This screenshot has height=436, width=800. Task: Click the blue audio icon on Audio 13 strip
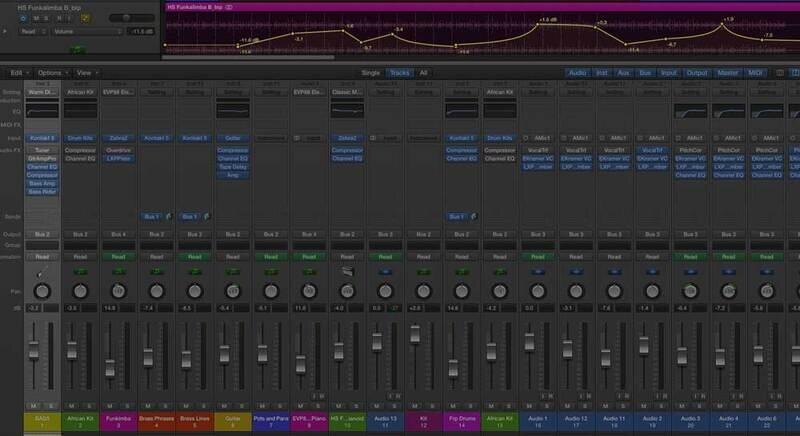(385, 272)
